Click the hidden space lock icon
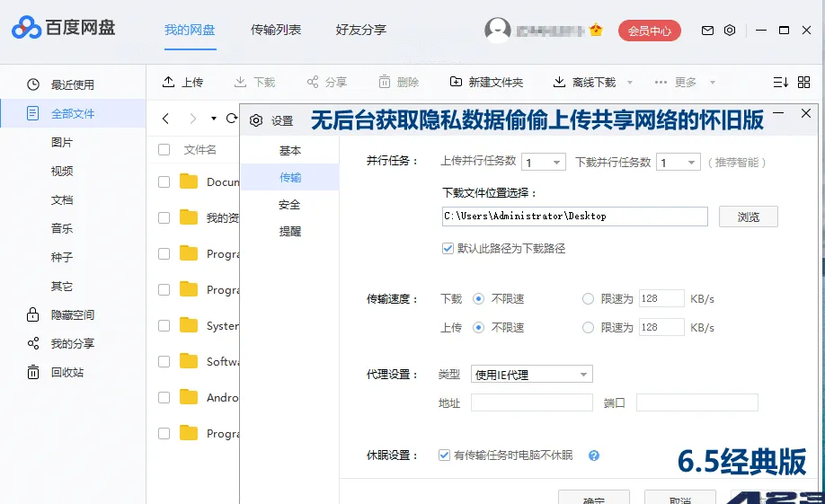 click(32, 314)
